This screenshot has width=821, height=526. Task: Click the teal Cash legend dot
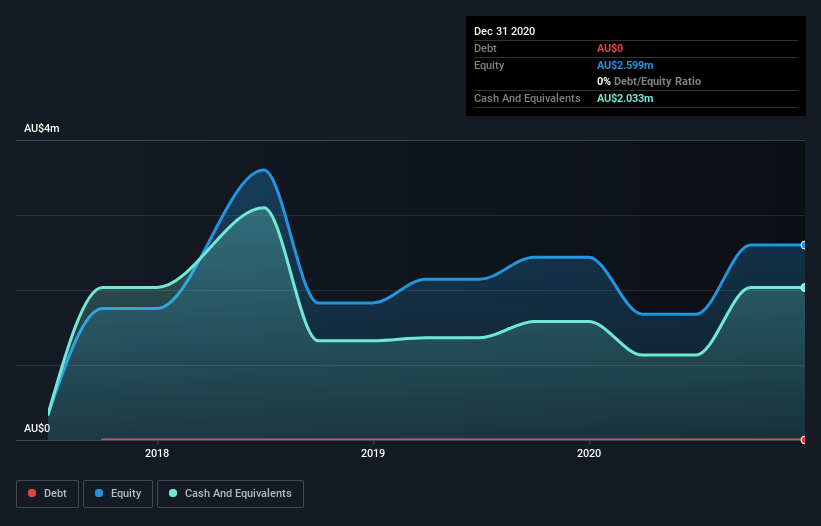173,493
